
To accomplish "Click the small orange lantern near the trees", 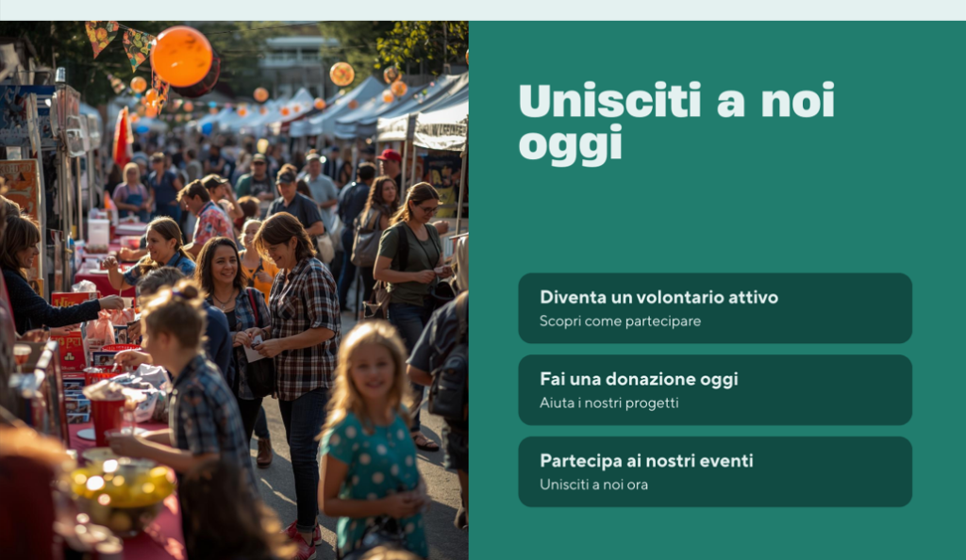I will click(x=341, y=74).
